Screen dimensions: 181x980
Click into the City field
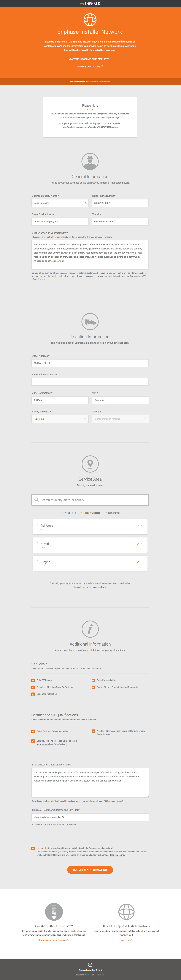(120, 400)
